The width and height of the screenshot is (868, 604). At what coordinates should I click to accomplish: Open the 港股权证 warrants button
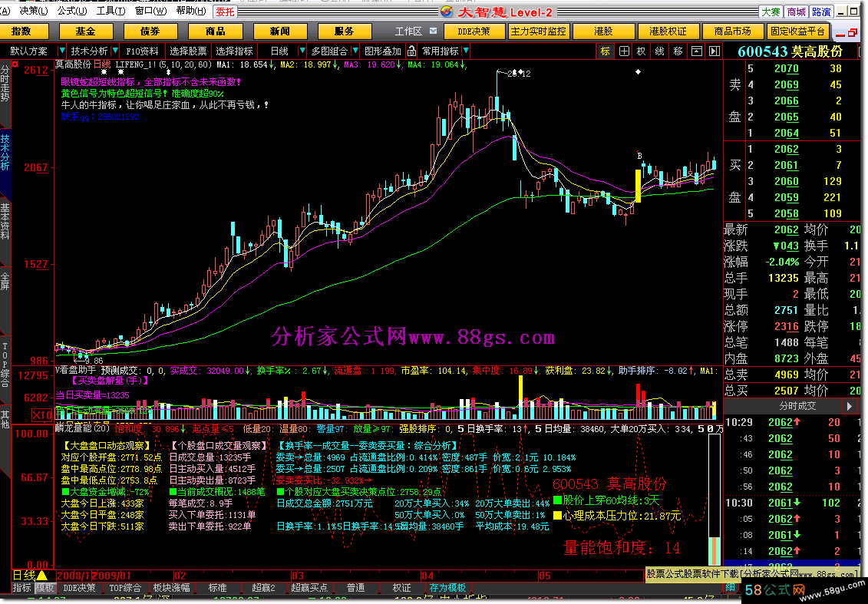coord(668,31)
